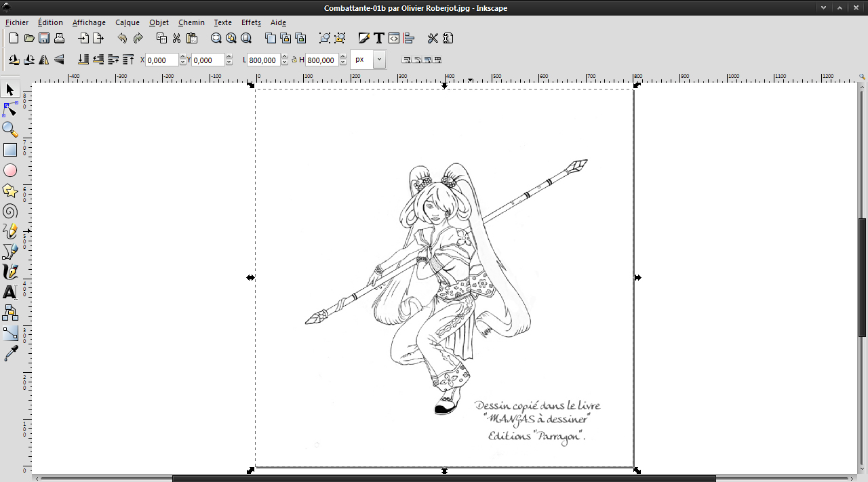Decrease height H with stepper arrow

click(x=343, y=63)
